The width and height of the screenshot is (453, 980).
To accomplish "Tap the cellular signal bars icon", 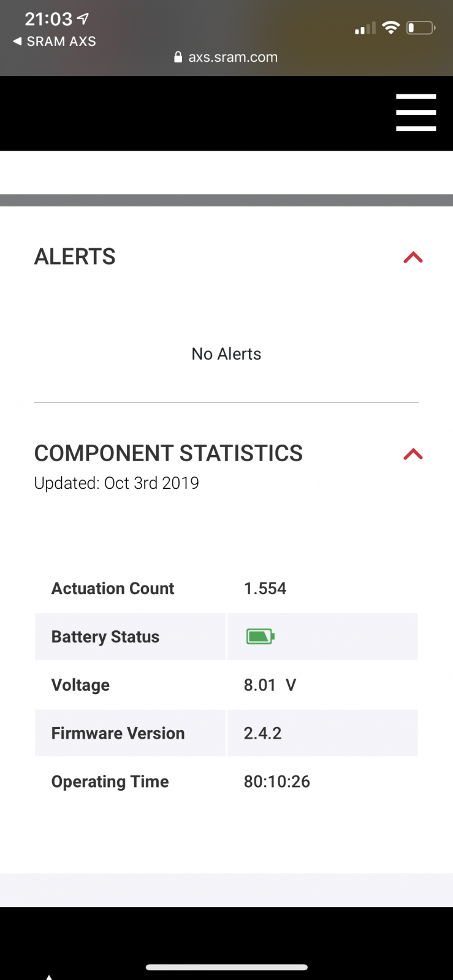I will click(x=365, y=29).
